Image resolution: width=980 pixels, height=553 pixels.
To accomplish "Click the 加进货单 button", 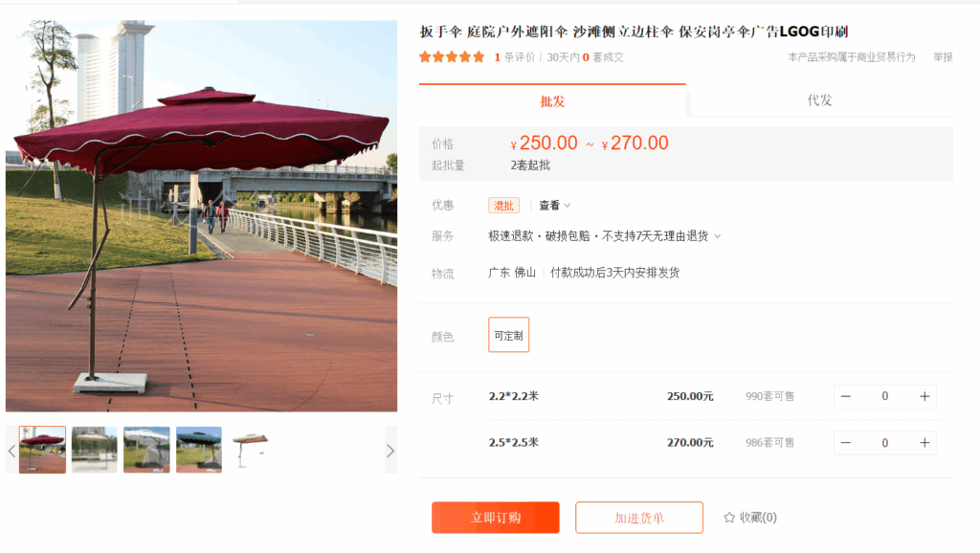I will pos(639,518).
